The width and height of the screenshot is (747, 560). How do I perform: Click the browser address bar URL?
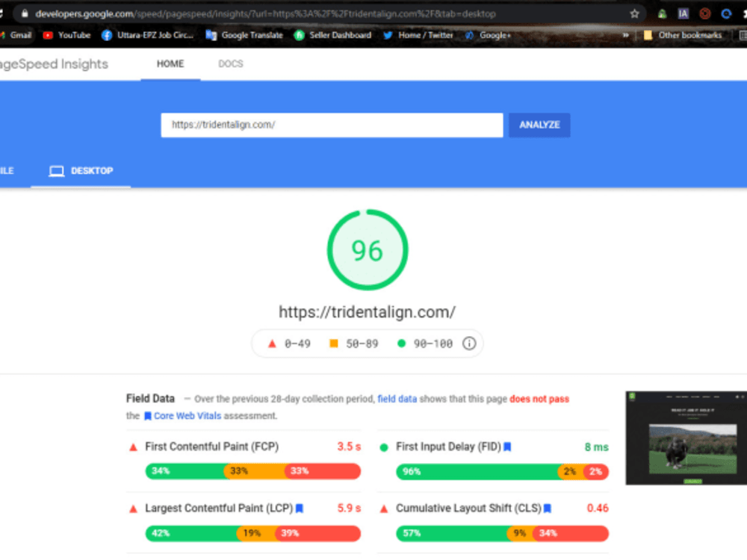click(265, 13)
